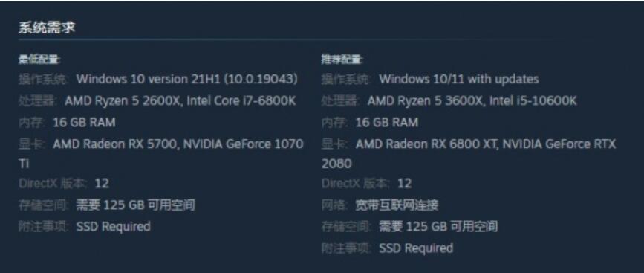The image size is (644, 273).
Task: Click the AMD Ryzen 5 3600X processor line
Action: [x=472, y=100]
